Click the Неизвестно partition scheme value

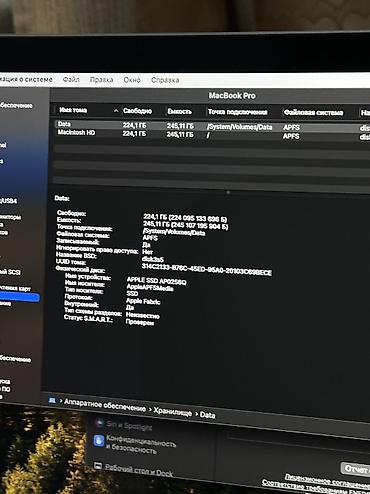point(143,315)
